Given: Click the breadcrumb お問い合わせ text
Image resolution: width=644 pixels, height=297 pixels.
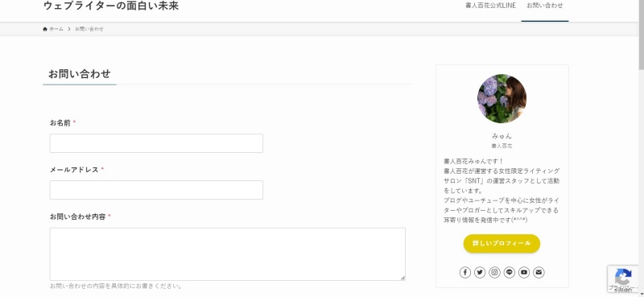Looking at the screenshot, I should pyautogui.click(x=89, y=29).
